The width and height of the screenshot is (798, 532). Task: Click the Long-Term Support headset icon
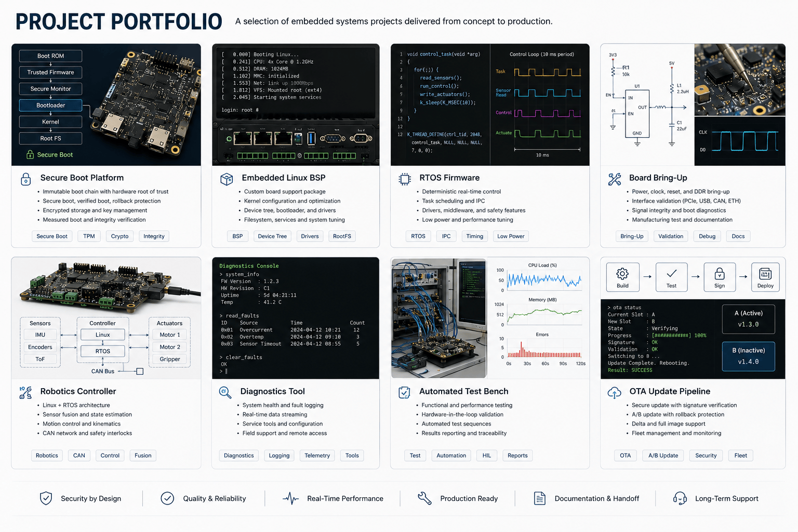[680, 499]
